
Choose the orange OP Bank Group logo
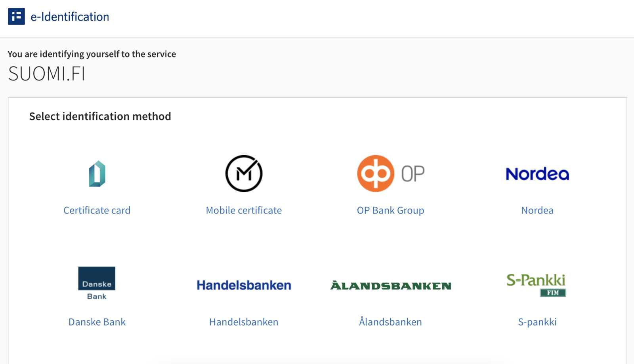(x=391, y=173)
